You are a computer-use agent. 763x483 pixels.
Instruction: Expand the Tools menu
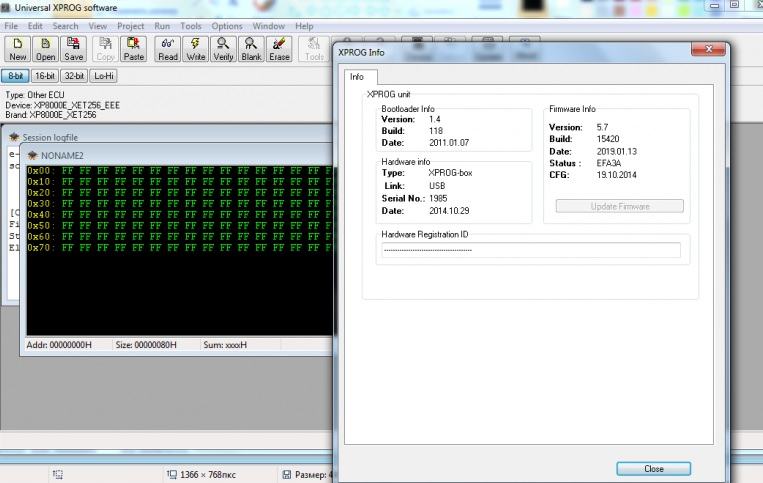coord(190,26)
